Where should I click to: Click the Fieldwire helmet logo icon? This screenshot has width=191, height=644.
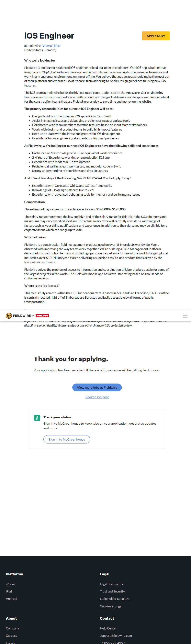9,316
